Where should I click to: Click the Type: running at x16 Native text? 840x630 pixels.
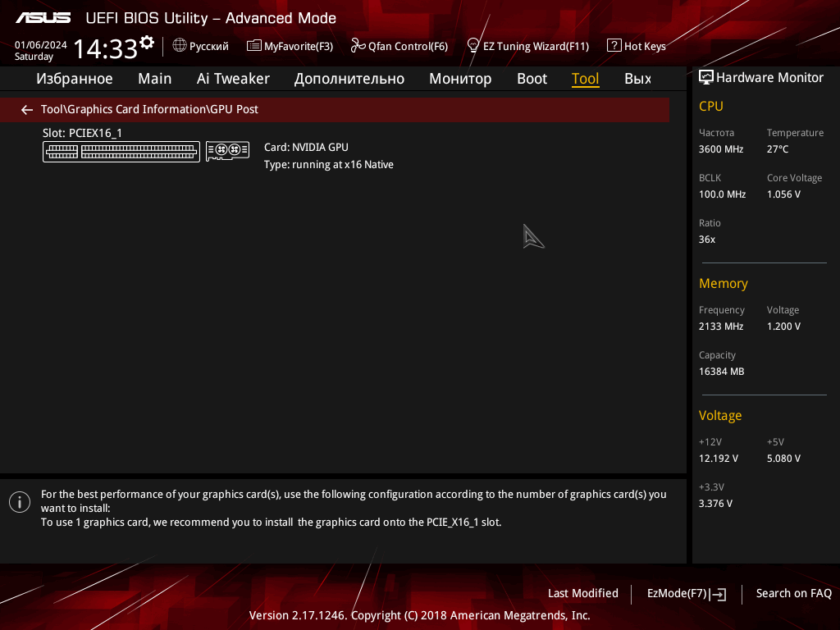pos(328,164)
